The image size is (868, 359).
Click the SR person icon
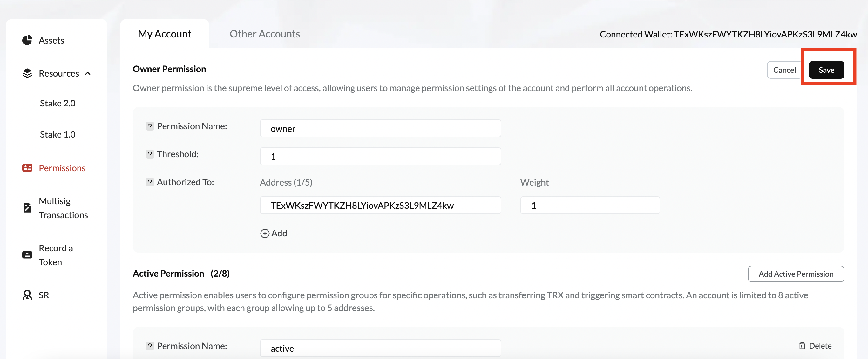[x=27, y=295]
